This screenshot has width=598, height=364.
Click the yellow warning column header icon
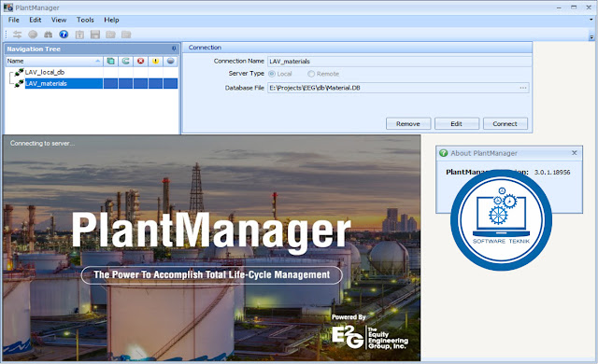pos(156,61)
